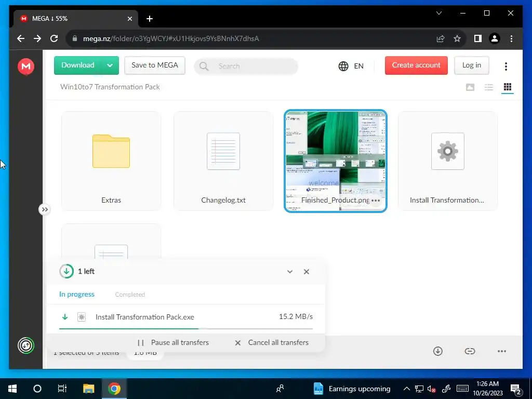532x399 pixels.
Task: Open the language selector globe (EN)
Action: [351, 66]
